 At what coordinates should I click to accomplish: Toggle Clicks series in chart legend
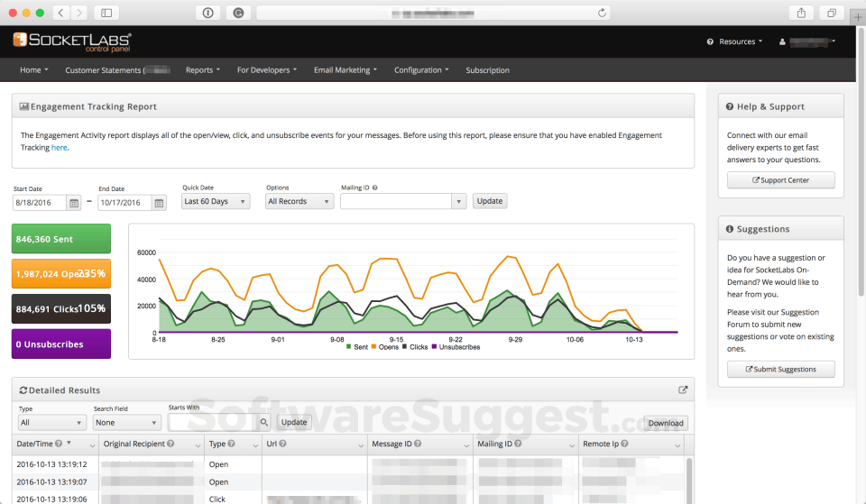tap(415, 347)
